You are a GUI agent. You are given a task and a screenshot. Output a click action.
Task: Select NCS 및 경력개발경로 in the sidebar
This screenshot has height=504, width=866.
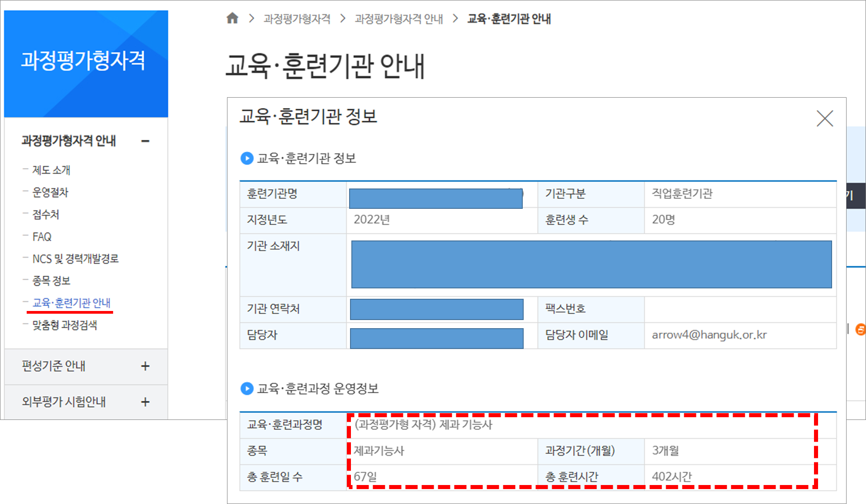click(x=76, y=259)
